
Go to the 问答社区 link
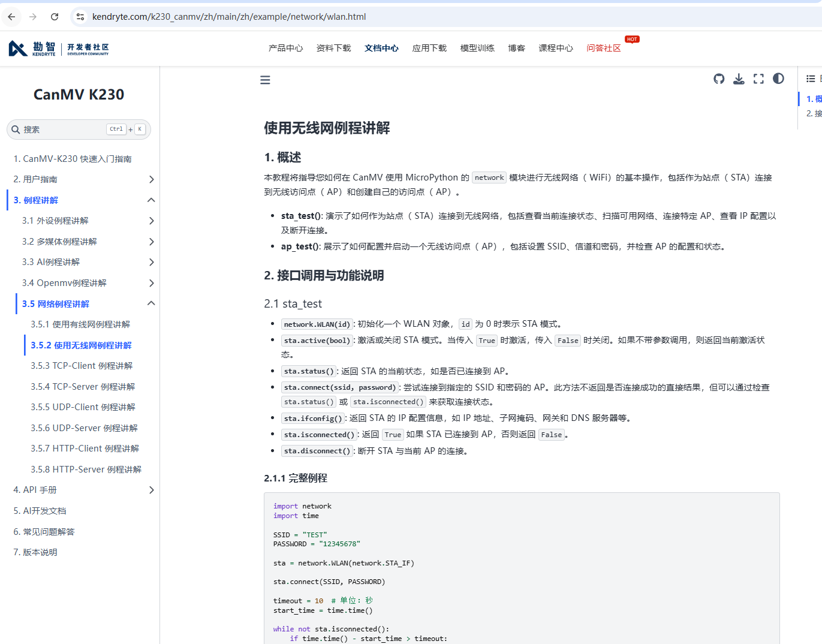pyautogui.click(x=603, y=49)
